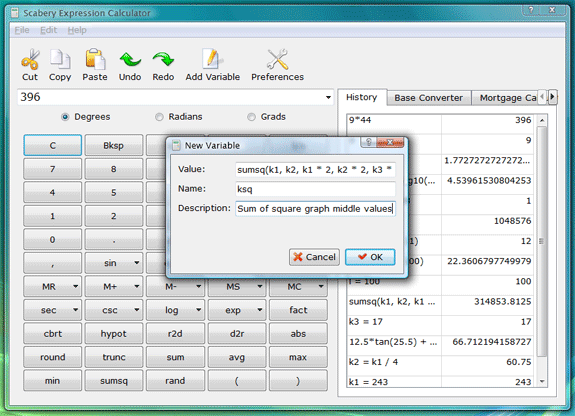Click the History scrollbar thumb
575x416 pixels.
click(x=542, y=241)
